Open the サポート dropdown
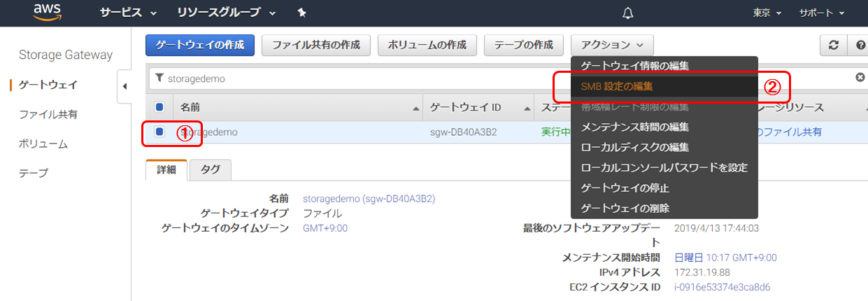The width and height of the screenshot is (868, 301). pos(822,13)
